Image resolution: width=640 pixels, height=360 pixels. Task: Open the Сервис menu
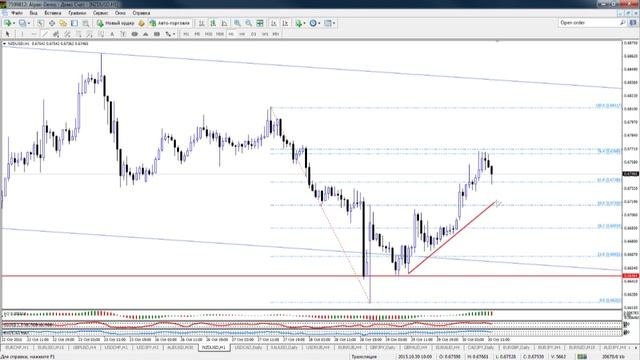pos(100,13)
